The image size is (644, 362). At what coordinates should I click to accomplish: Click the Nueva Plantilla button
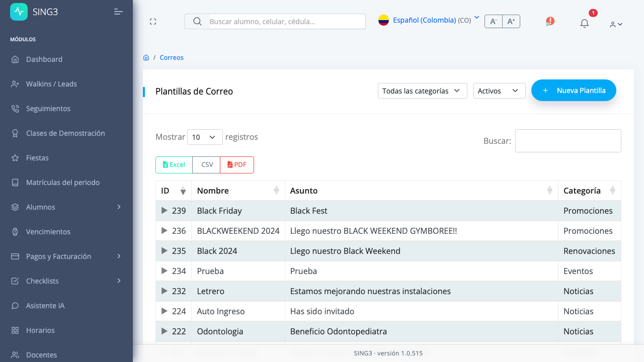pyautogui.click(x=574, y=90)
